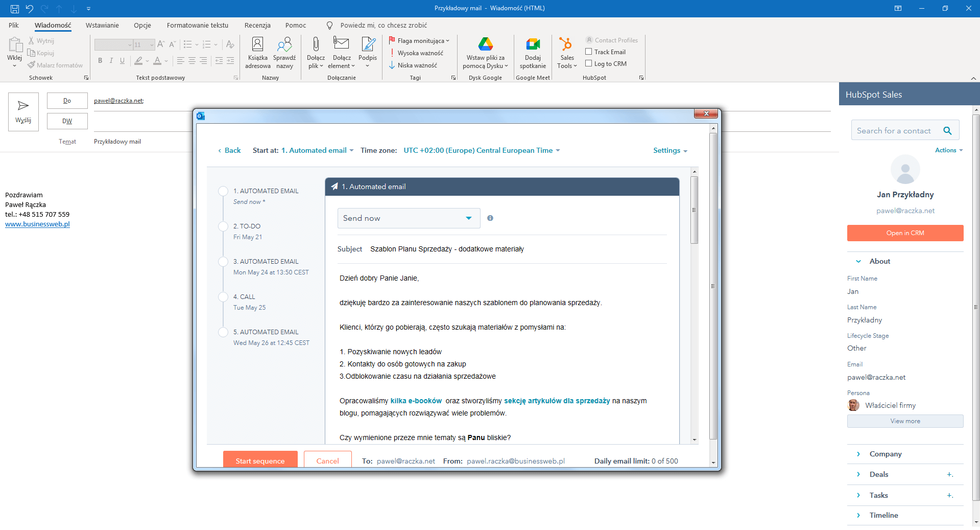Click Sprawdź nazwy check names icon

point(284,44)
